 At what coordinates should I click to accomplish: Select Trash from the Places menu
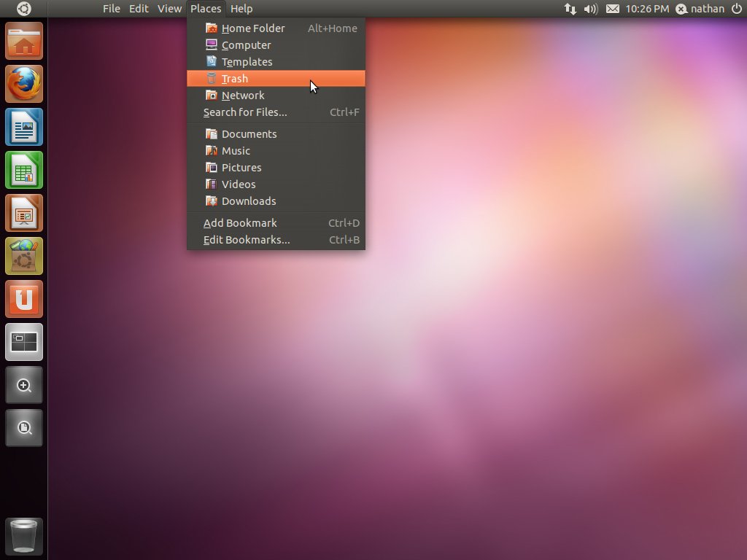point(234,78)
